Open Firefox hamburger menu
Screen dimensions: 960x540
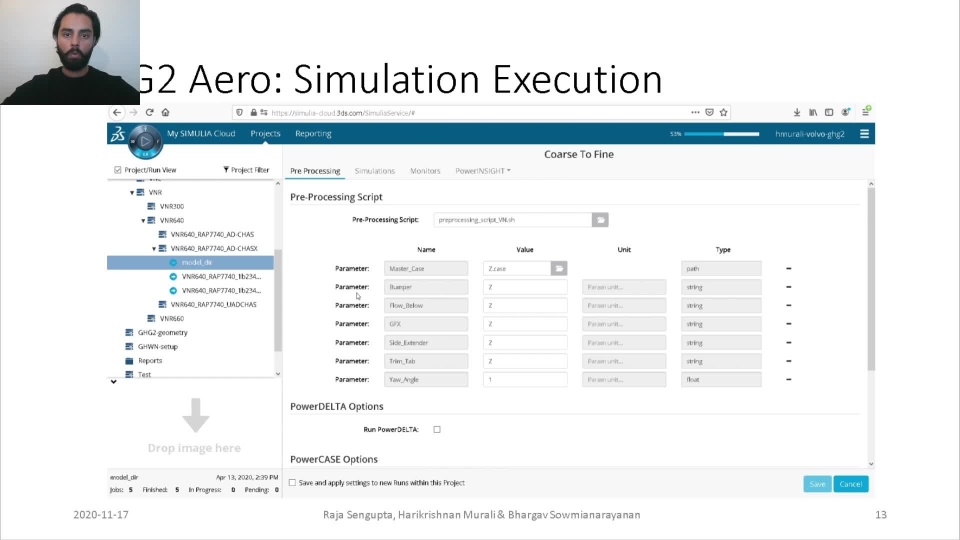(866, 112)
